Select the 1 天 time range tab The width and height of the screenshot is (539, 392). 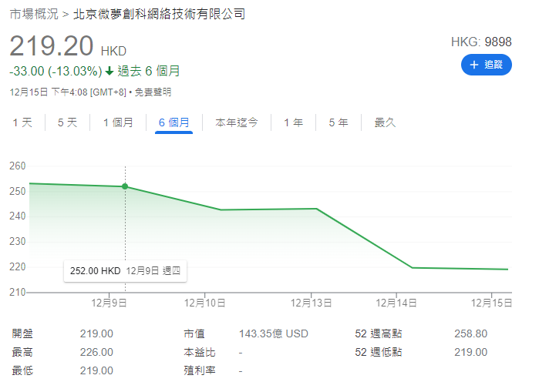click(x=22, y=122)
